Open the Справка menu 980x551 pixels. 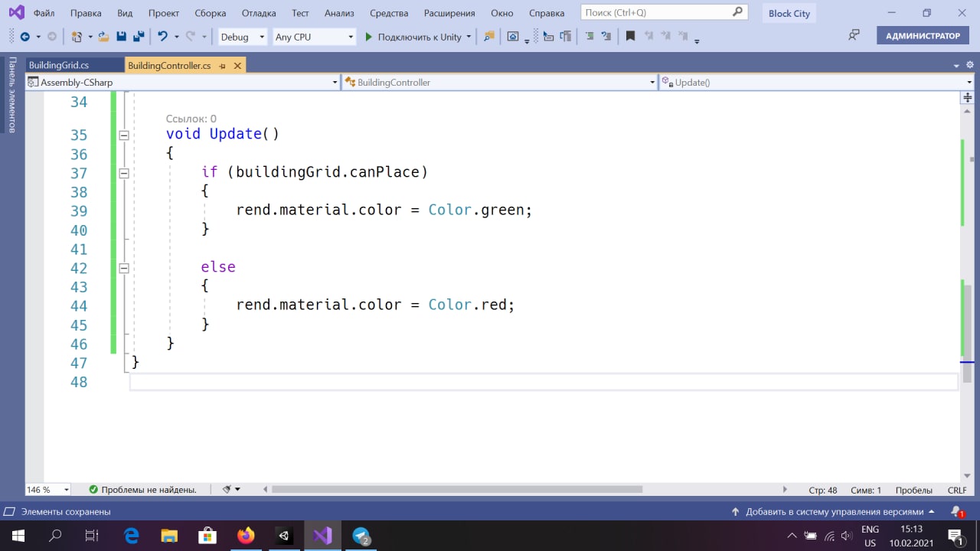(547, 13)
